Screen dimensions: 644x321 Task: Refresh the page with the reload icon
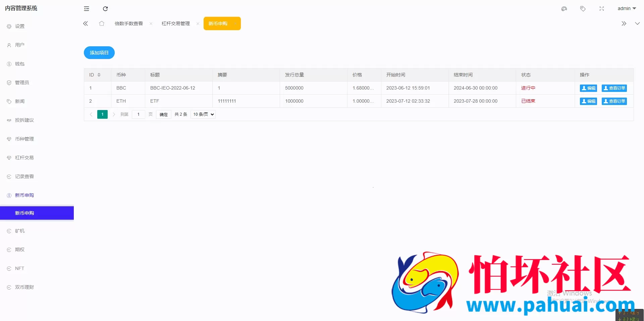105,9
